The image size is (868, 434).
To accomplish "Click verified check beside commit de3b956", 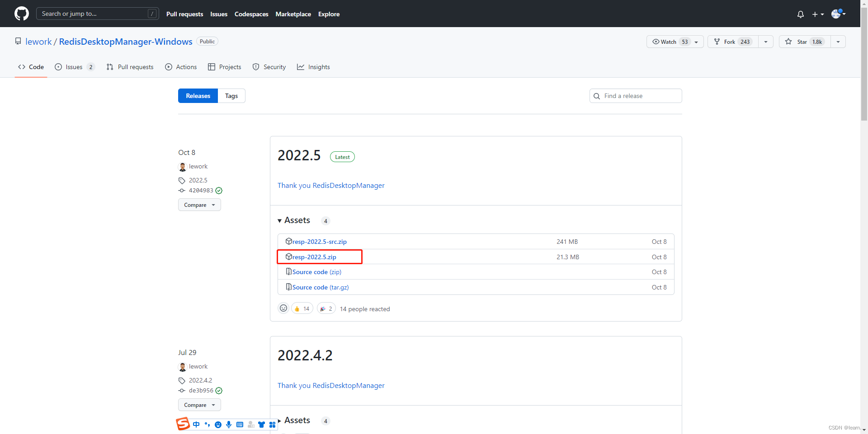I will point(219,391).
